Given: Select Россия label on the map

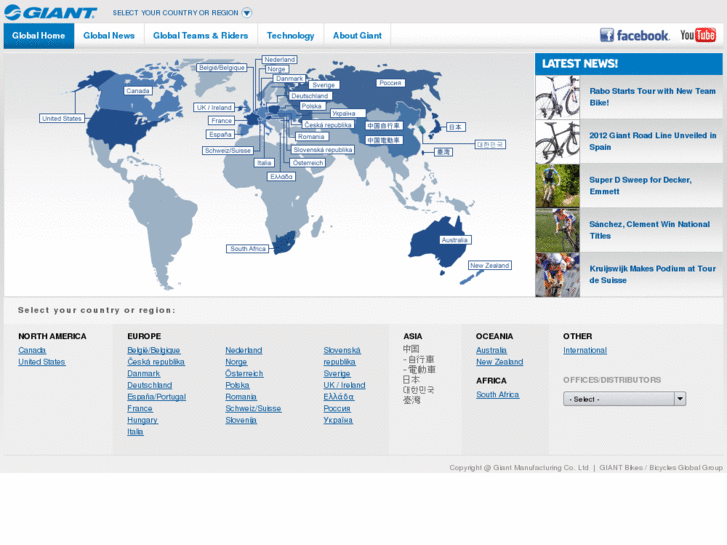Looking at the screenshot, I should click(390, 83).
